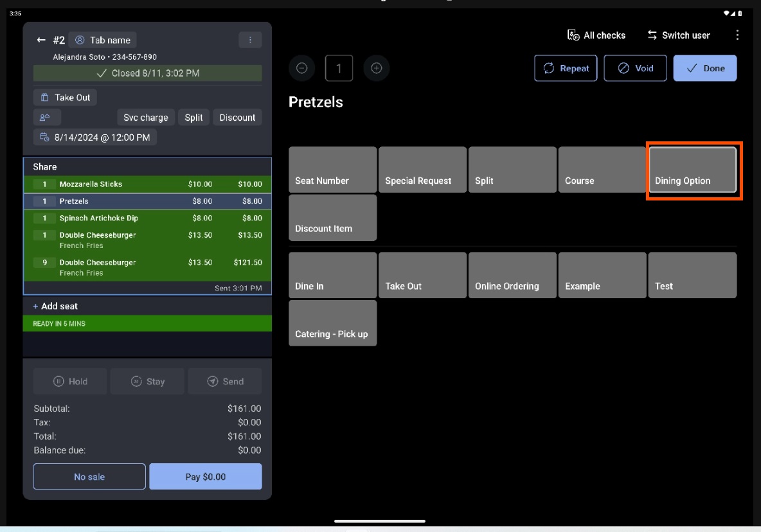
Task: Confirm with the Done button
Action: coord(705,68)
